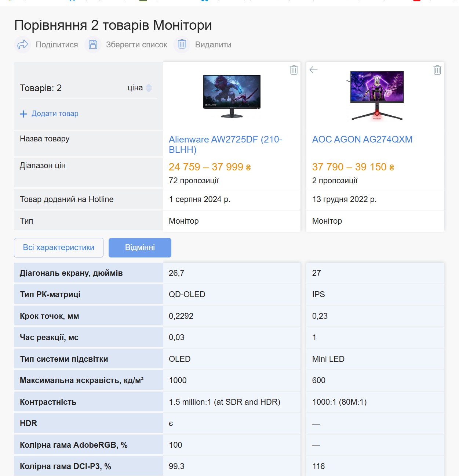Click the Поділитися label
The width and height of the screenshot is (459, 476).
(57, 45)
